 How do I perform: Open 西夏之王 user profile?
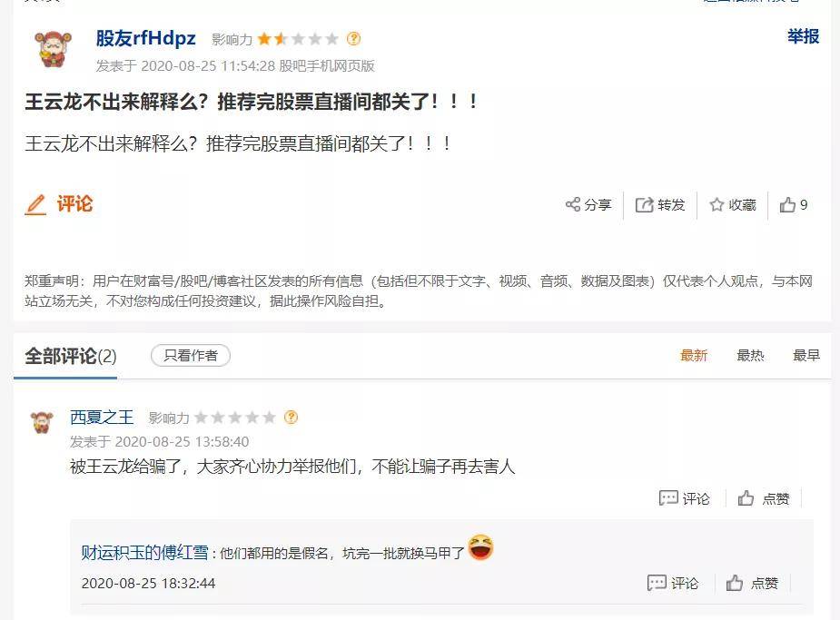(x=102, y=418)
